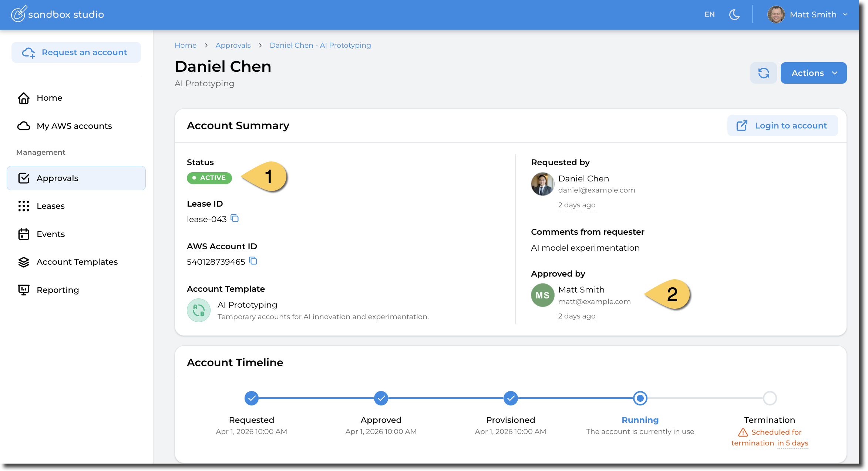Image resolution: width=868 pixels, height=471 pixels.
Task: Click the sandbox studio logo
Action: 57,14
